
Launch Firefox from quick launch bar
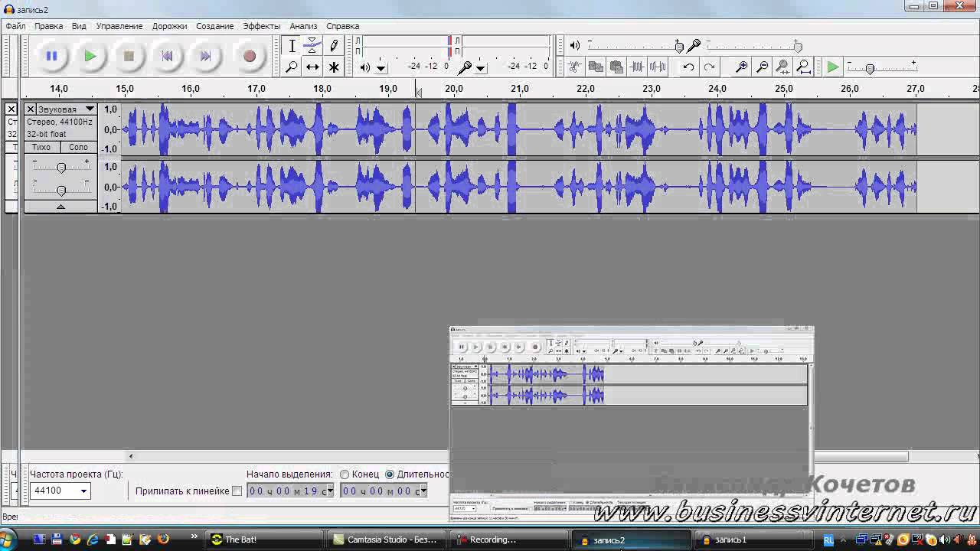coord(163,540)
